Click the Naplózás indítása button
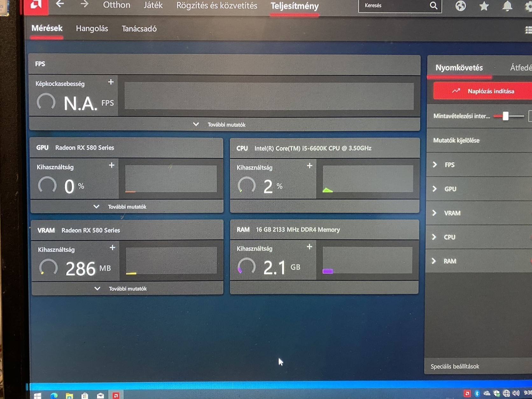This screenshot has width=532, height=399. 483,91
